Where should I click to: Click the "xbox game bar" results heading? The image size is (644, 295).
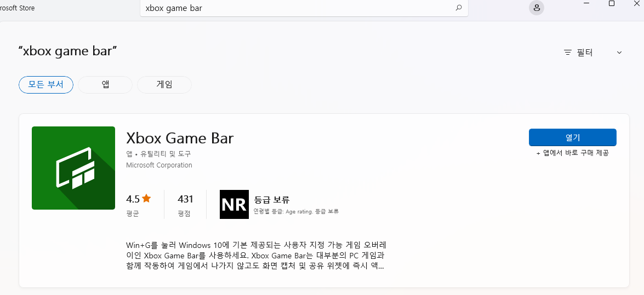[68, 51]
